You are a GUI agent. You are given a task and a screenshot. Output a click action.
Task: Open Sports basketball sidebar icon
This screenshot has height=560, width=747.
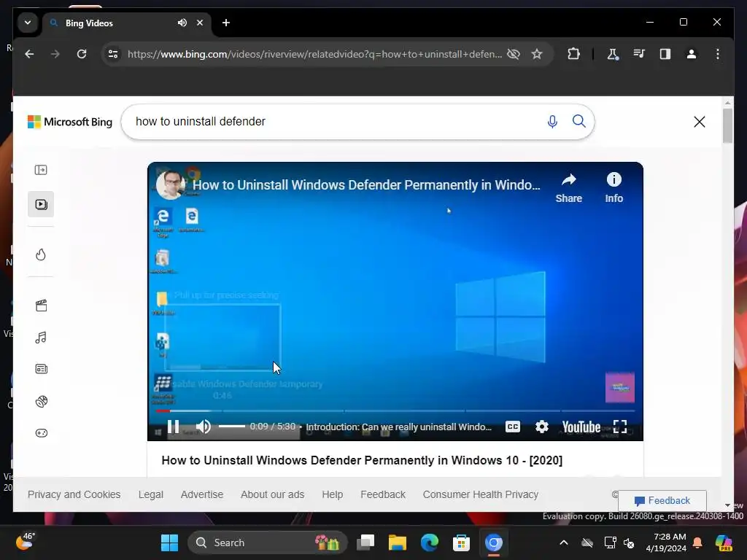click(41, 402)
